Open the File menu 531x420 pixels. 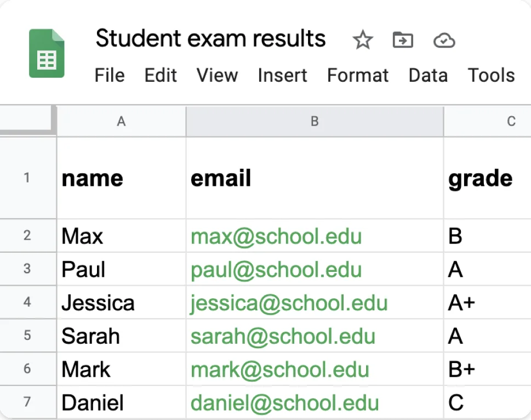pyautogui.click(x=109, y=76)
